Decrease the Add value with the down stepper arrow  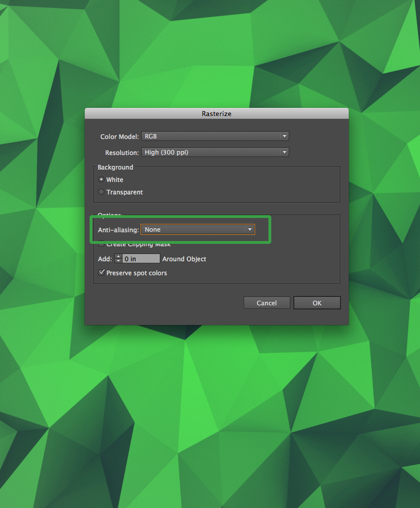(118, 261)
